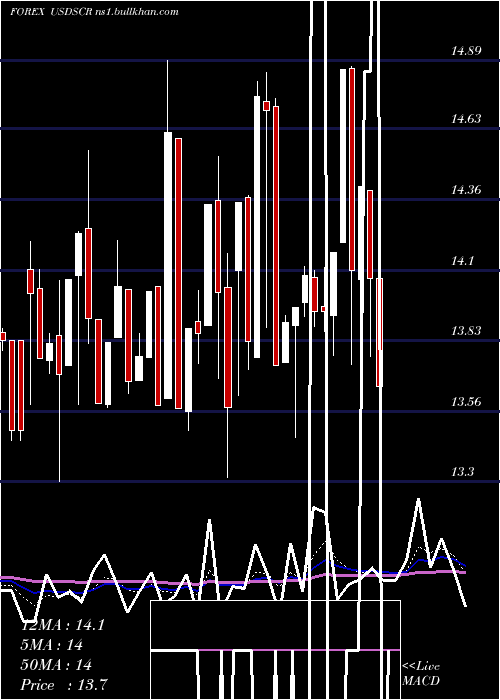Image resolution: width=500 pixels, height=700 pixels.
Task: Click the <<Live MACD label
Action: click(x=421, y=673)
